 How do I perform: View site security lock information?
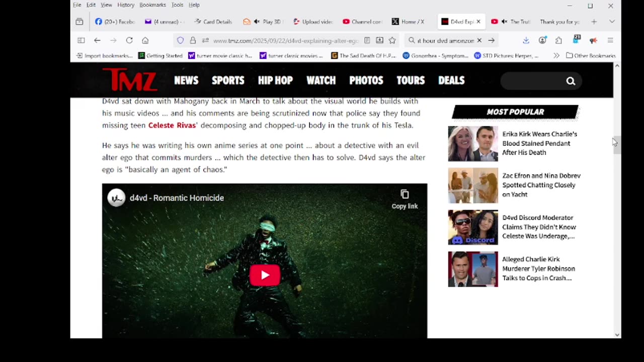(193, 40)
